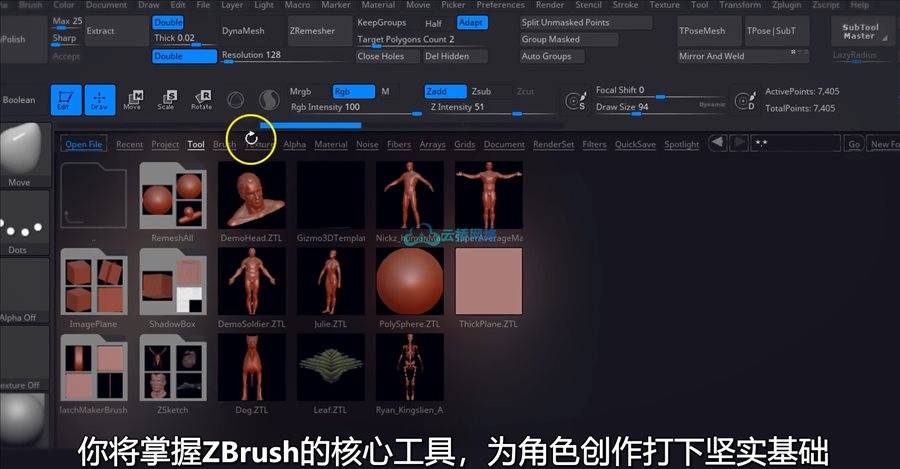Switch to LightBox Material tab
The height and width of the screenshot is (469, 900).
331,145
